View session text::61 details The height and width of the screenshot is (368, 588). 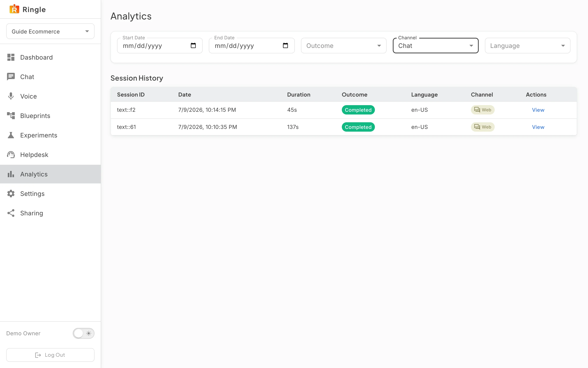[x=538, y=127]
